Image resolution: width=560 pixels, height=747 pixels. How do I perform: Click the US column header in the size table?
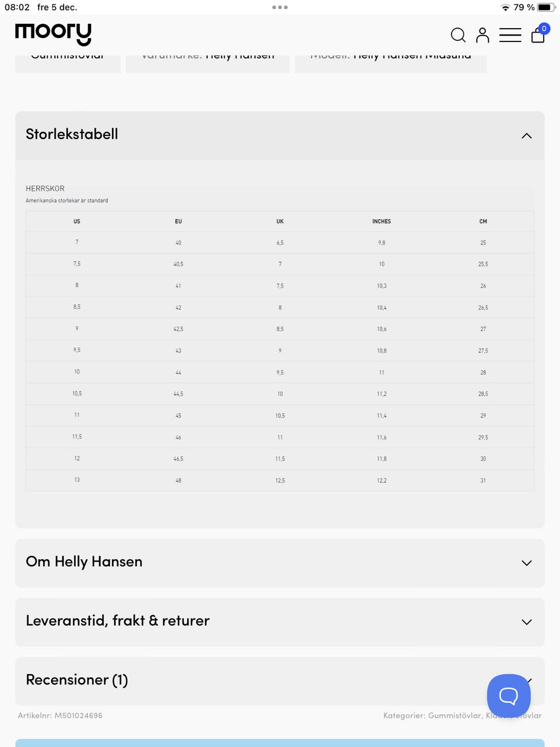76,221
